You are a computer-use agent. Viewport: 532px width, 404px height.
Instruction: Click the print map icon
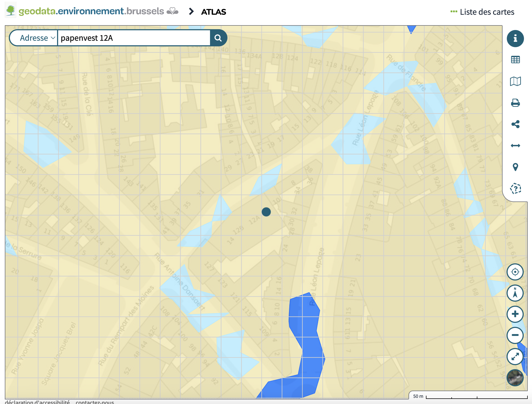click(x=515, y=103)
